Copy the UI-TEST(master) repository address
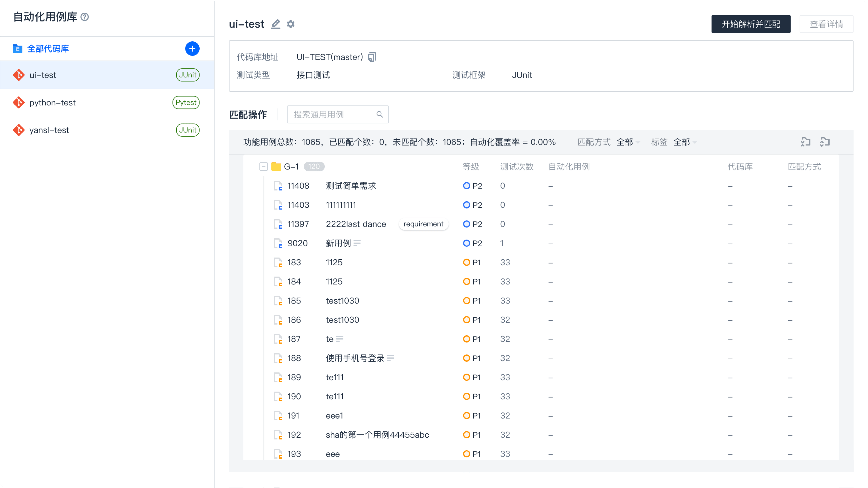The image size is (868, 488). (x=372, y=57)
